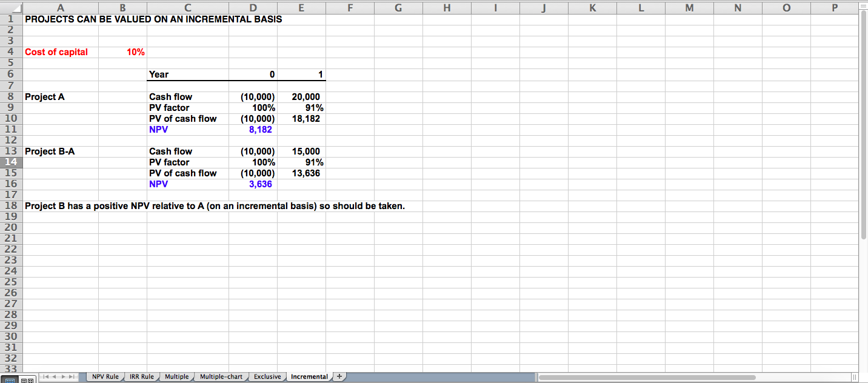The width and height of the screenshot is (868, 383).
Task: Select row 14 by its header
Action: [12, 162]
